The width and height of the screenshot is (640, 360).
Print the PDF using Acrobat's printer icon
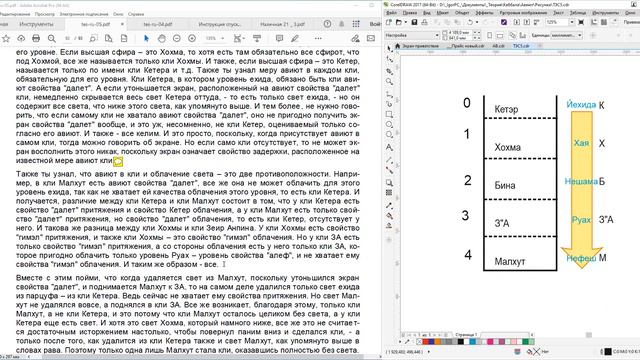coord(36,38)
